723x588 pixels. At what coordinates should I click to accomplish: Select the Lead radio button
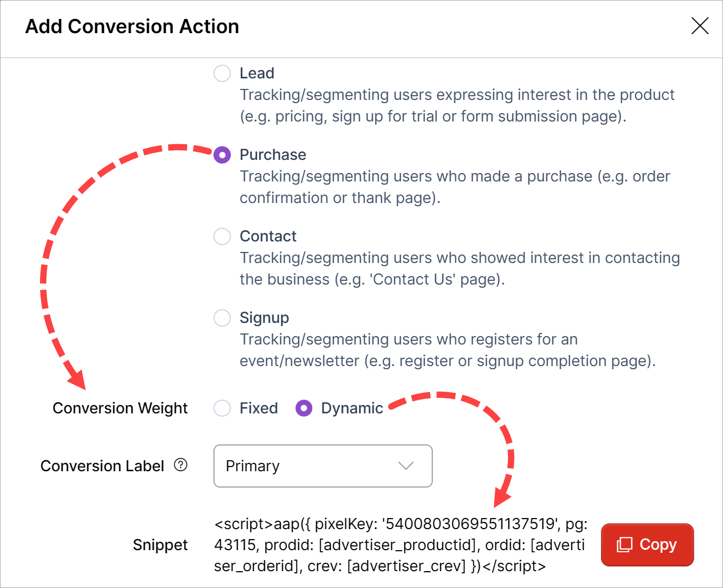(x=222, y=73)
